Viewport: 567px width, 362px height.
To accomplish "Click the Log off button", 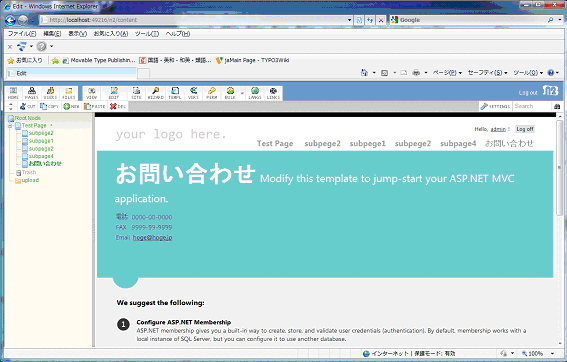I will tap(525, 129).
